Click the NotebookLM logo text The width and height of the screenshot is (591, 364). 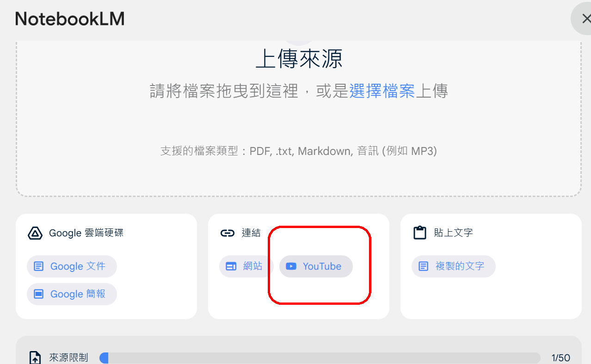[70, 19]
